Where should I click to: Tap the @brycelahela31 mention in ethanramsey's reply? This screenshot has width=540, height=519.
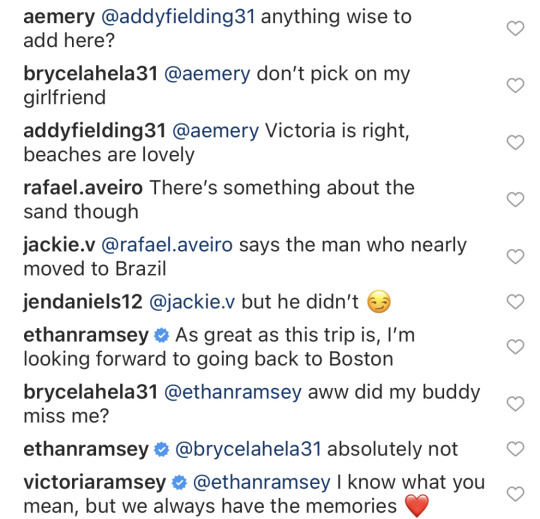[x=248, y=449]
